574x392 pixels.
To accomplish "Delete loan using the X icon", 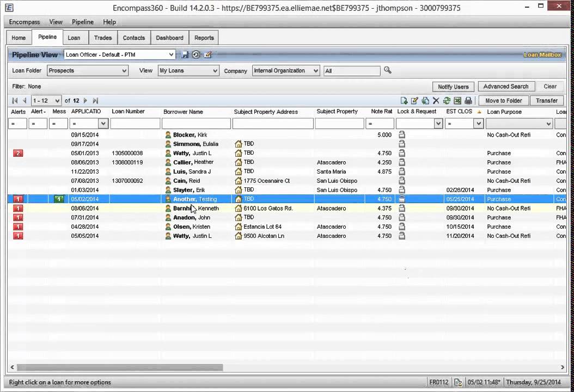I will 436,101.
